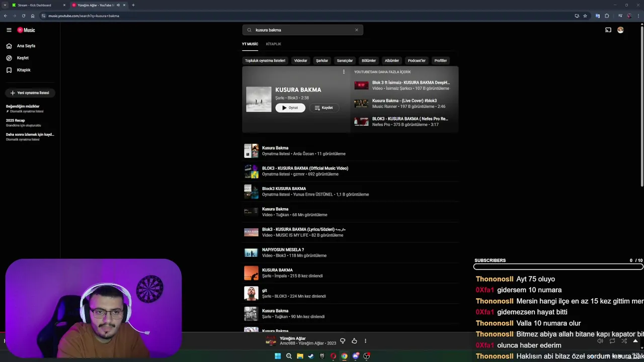
Task: Open Steam from taskbar
Action: [311, 356]
